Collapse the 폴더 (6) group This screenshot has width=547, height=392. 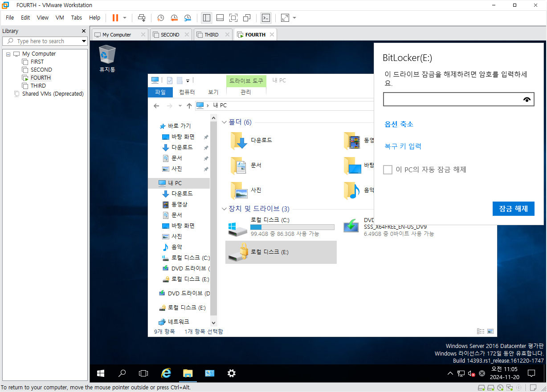[225, 122]
